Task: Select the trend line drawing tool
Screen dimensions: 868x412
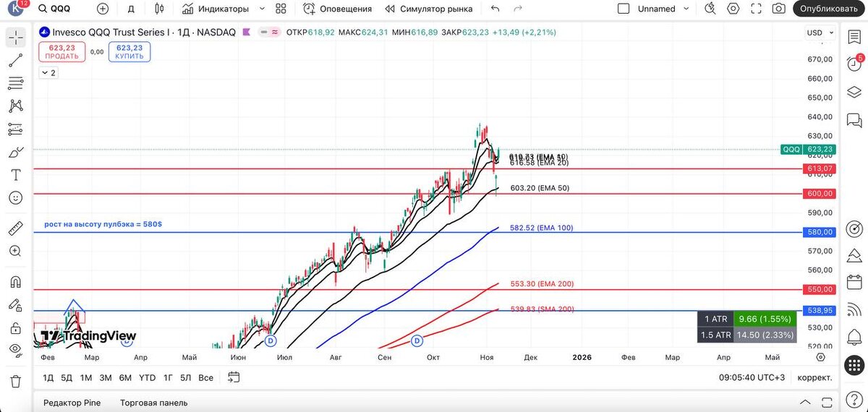Action: pos(15,60)
